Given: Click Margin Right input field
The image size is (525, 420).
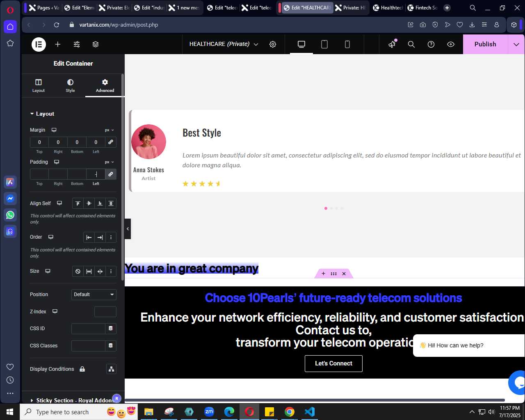Looking at the screenshot, I should (58, 142).
